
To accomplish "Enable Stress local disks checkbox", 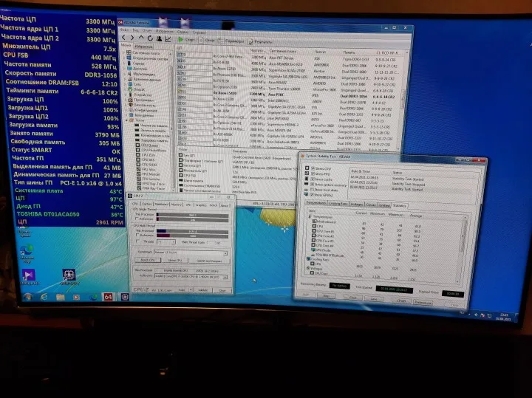I will pos(312,190).
